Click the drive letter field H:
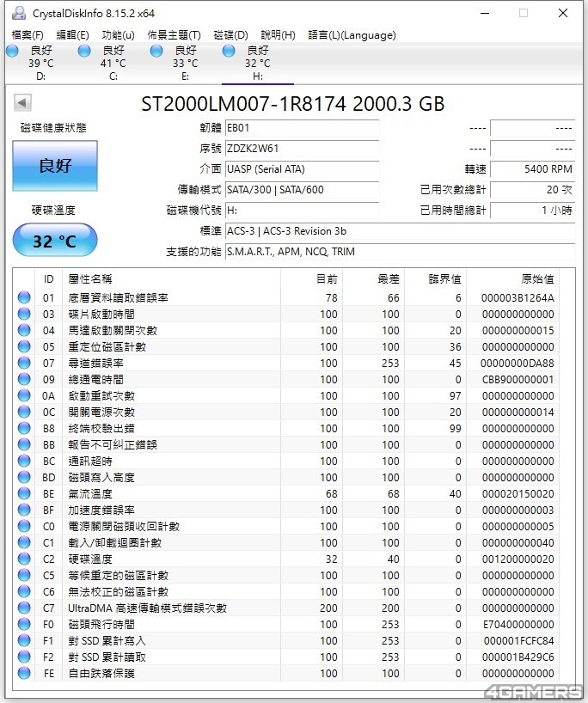Image resolution: width=588 pixels, height=703 pixels. pyautogui.click(x=302, y=211)
